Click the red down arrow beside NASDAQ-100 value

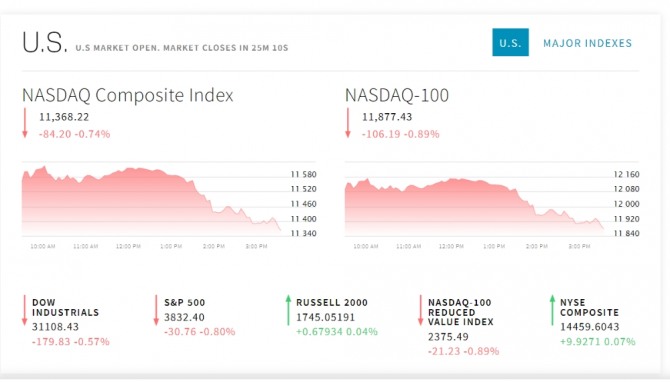(348, 123)
